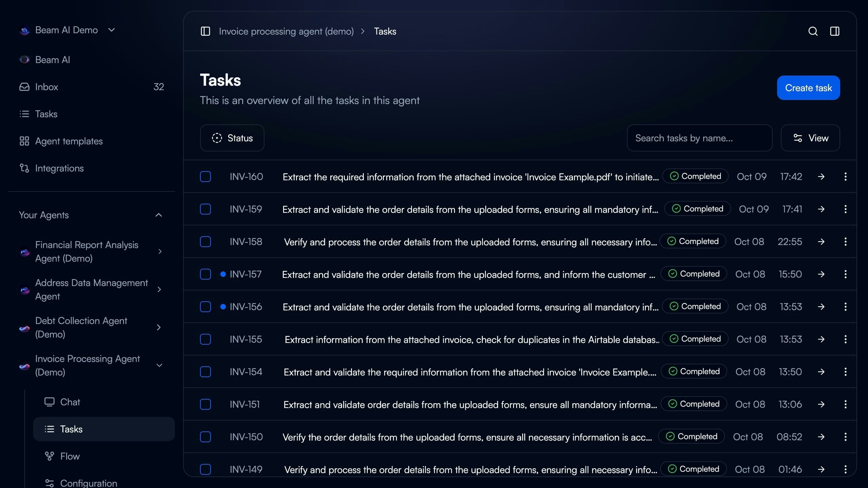Collapse the Your Agents section
The image size is (868, 488).
[158, 215]
